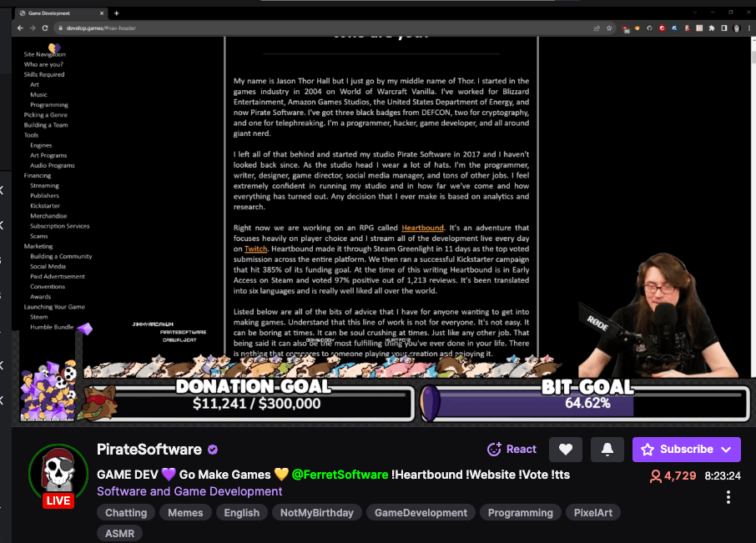Go back using the browser back arrow
The width and height of the screenshot is (756, 543).
20,28
